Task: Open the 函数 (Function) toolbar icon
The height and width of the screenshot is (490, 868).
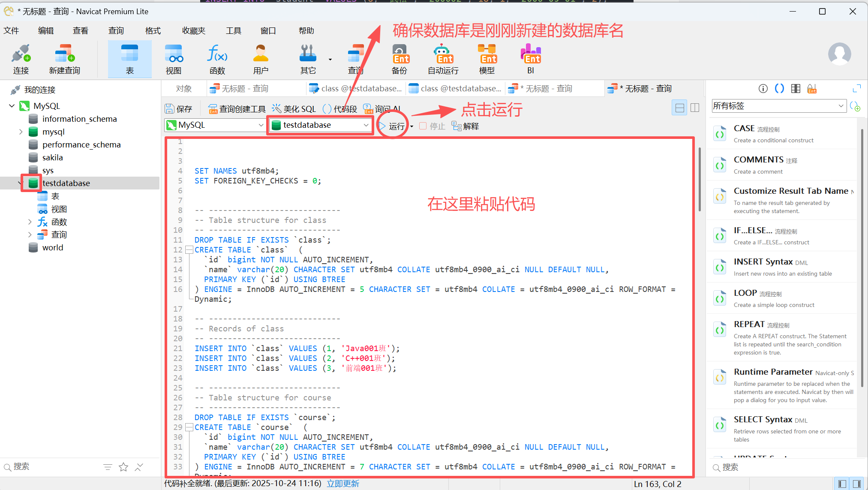Action: coord(217,59)
